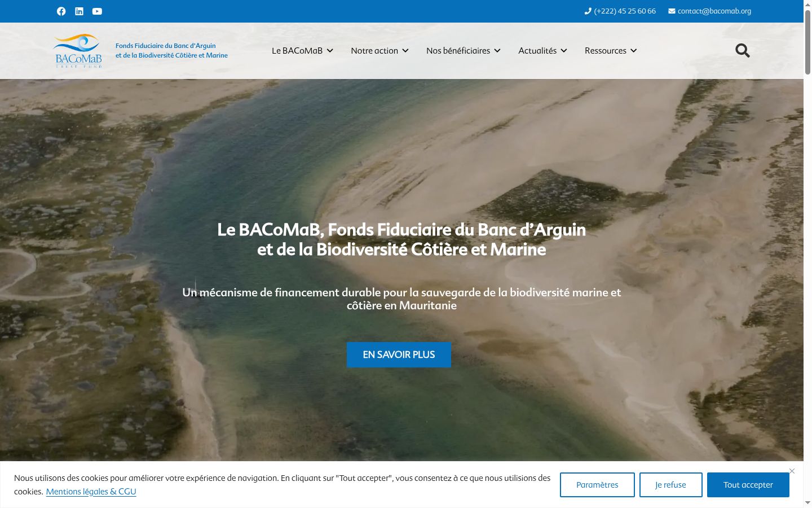The image size is (812, 508).
Task: Open the Ressources menu item
Action: [606, 51]
